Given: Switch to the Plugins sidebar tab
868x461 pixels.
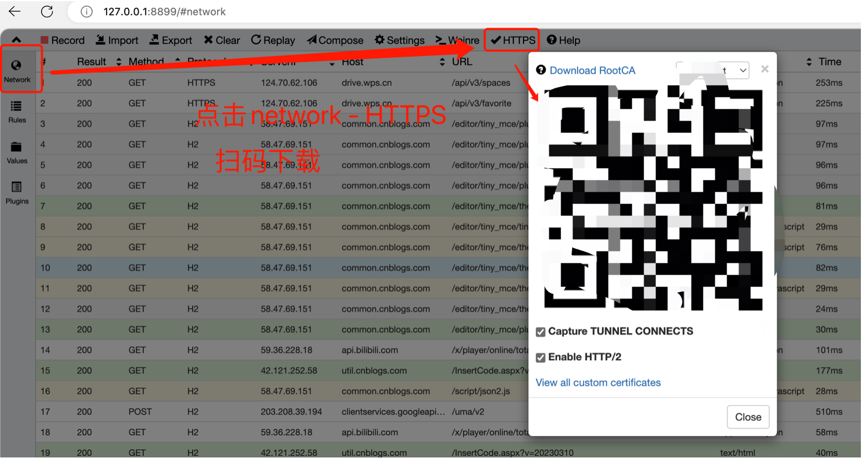Looking at the screenshot, I should coord(17,193).
